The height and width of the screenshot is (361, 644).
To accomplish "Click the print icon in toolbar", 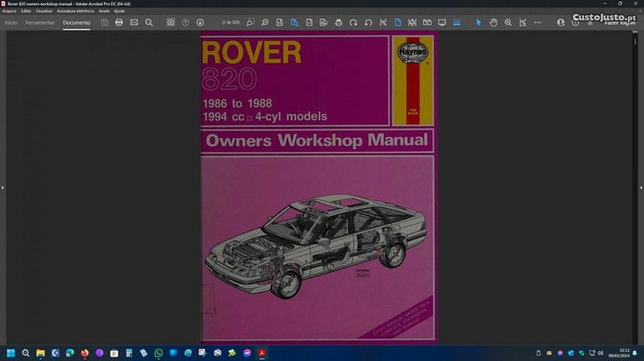I will tap(119, 22).
